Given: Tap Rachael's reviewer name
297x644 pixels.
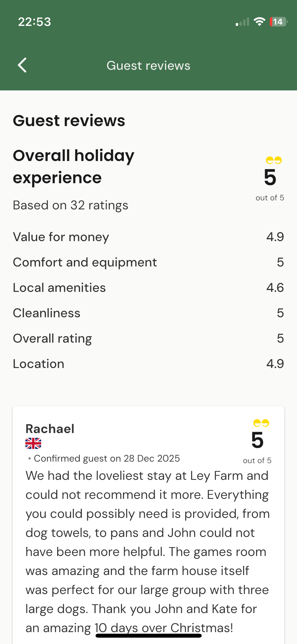Looking at the screenshot, I should tap(50, 429).
